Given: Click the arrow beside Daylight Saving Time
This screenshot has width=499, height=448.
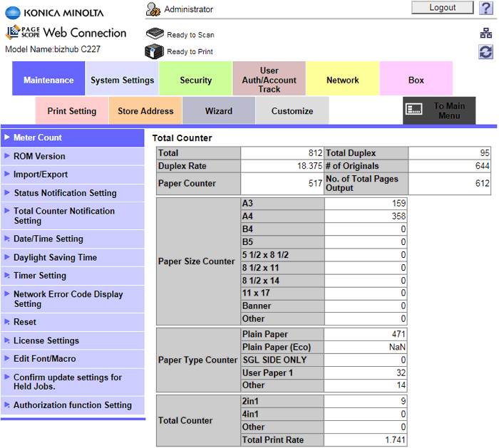Looking at the screenshot, I should (x=6, y=257).
